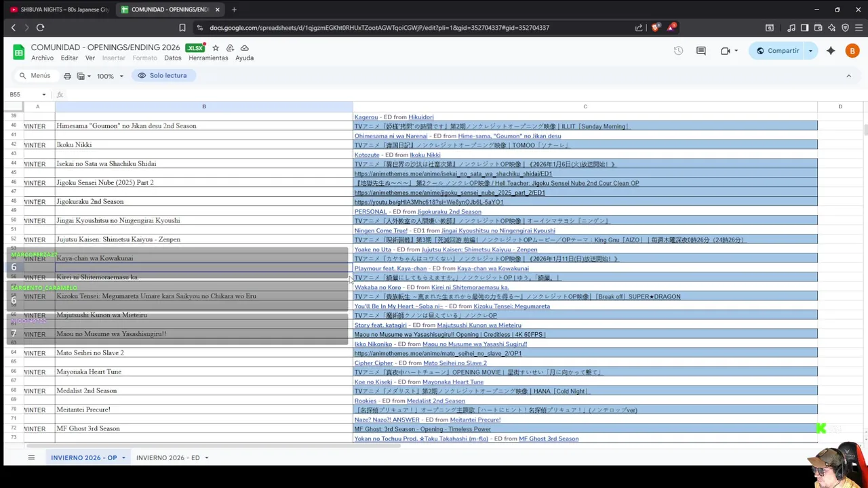The width and height of the screenshot is (868, 488).
Task: Click the Compartir button
Action: click(777, 51)
